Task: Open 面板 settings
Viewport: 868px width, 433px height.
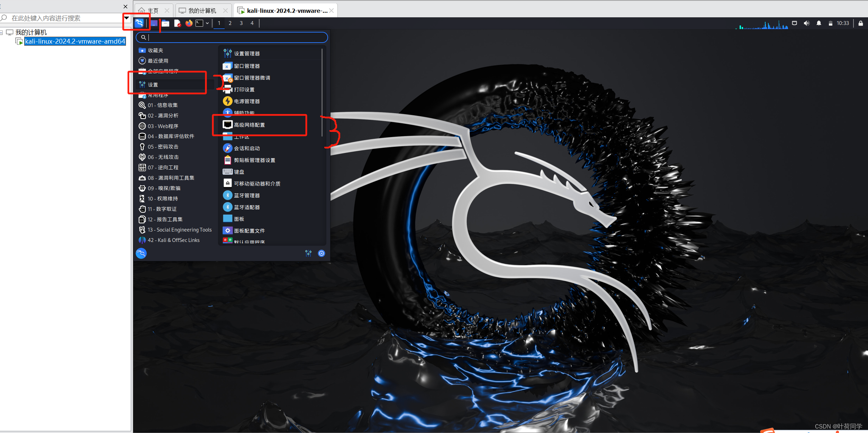Action: (x=271, y=219)
